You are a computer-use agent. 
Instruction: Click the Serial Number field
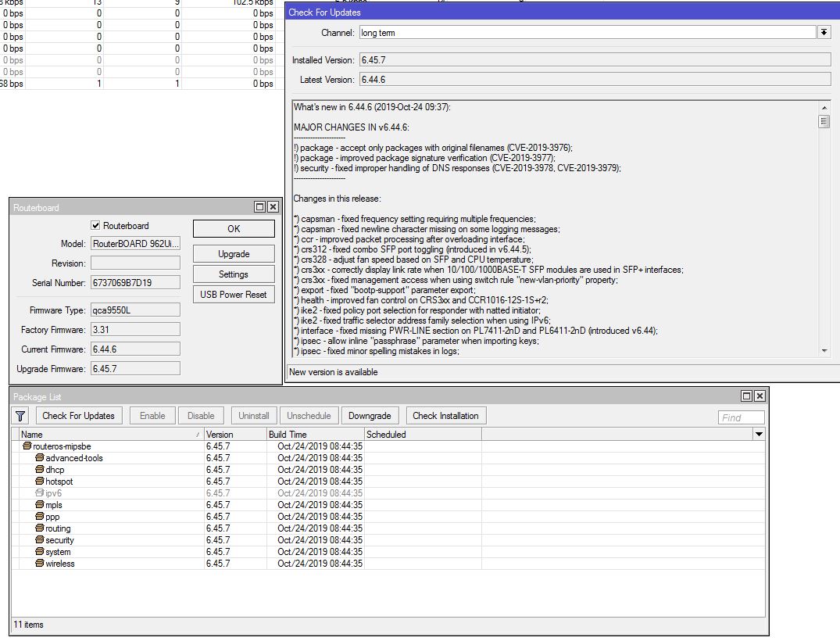pos(135,283)
